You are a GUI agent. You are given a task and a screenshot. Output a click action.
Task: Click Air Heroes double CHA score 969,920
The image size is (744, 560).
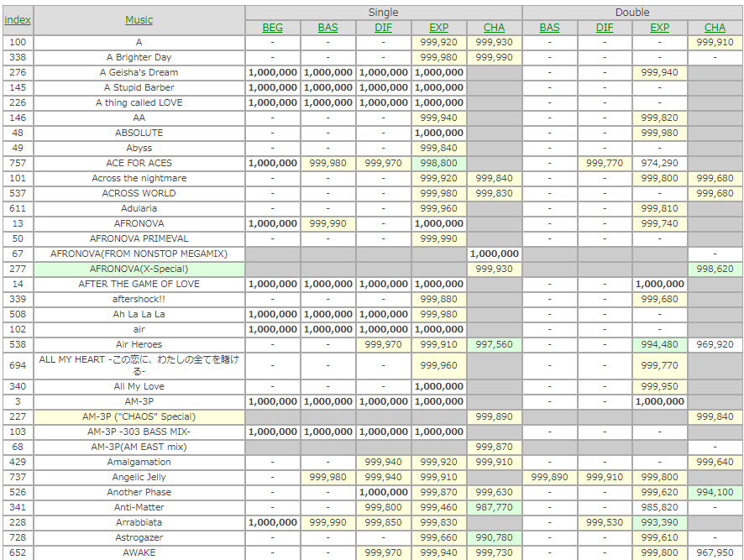715,344
